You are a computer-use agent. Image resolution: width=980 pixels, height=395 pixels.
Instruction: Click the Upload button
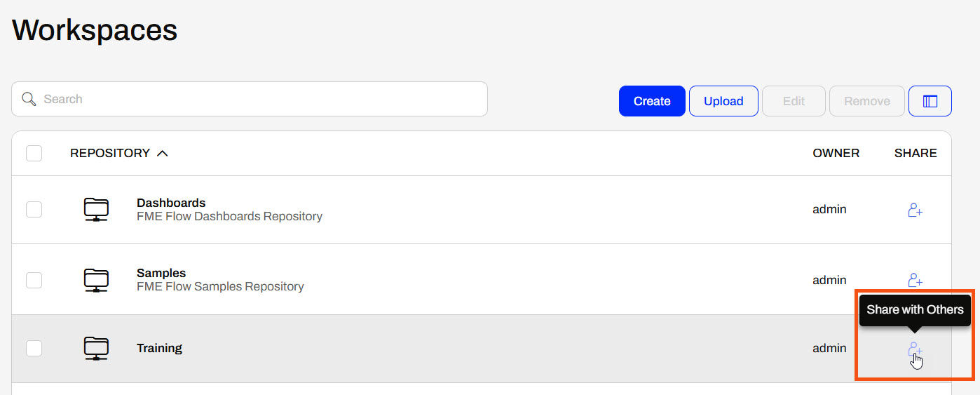tap(723, 101)
